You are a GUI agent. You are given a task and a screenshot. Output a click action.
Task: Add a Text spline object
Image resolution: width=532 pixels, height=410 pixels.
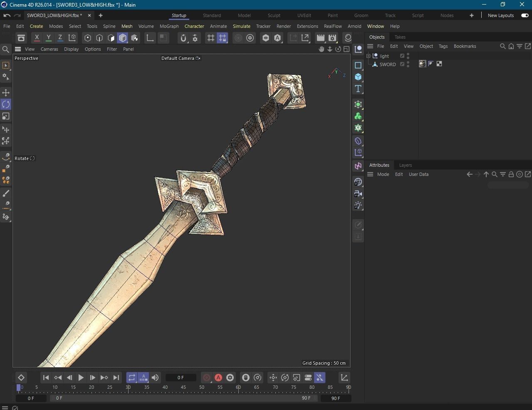pyautogui.click(x=358, y=89)
